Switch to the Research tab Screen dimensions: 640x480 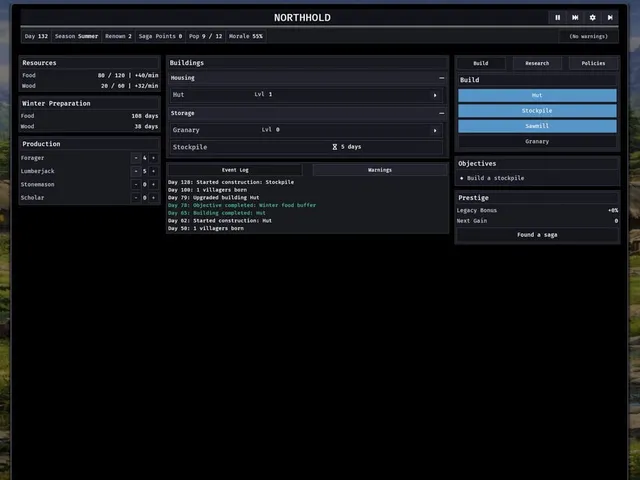click(x=537, y=63)
